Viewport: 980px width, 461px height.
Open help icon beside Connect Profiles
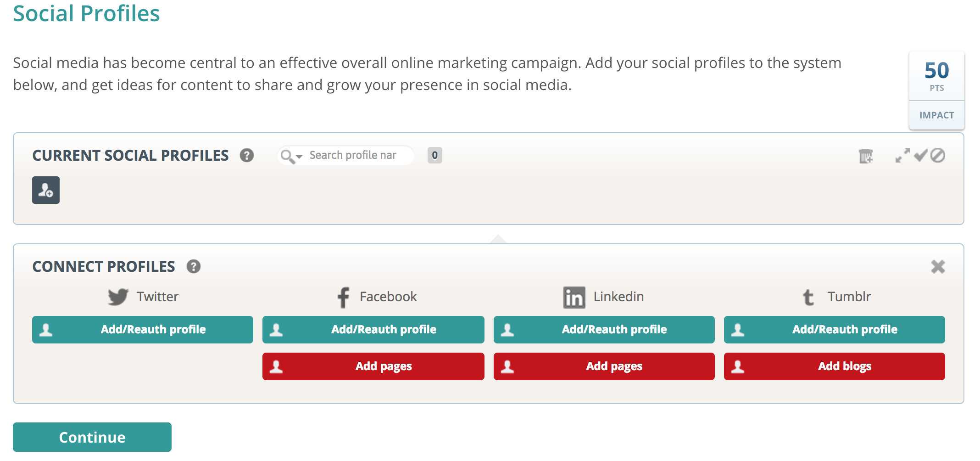coord(194,267)
